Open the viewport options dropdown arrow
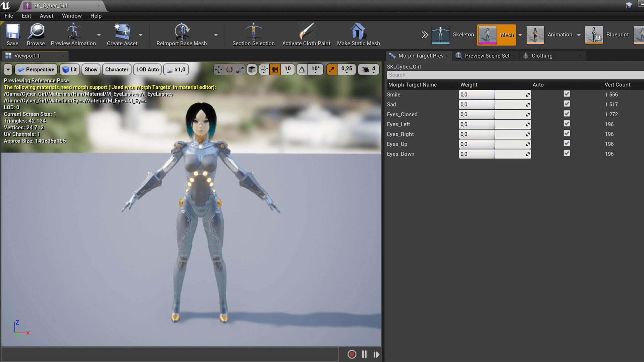This screenshot has width=644, height=362. pos(8,69)
